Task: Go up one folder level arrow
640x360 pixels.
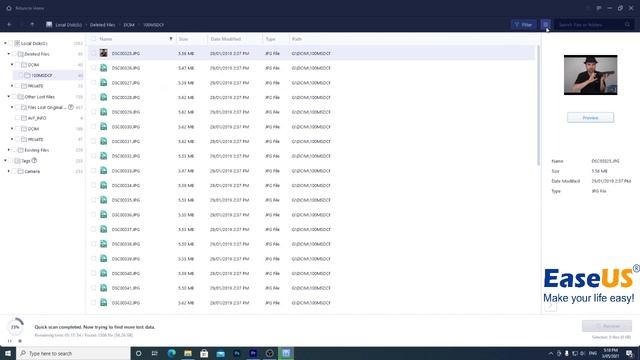Action: pos(32,24)
